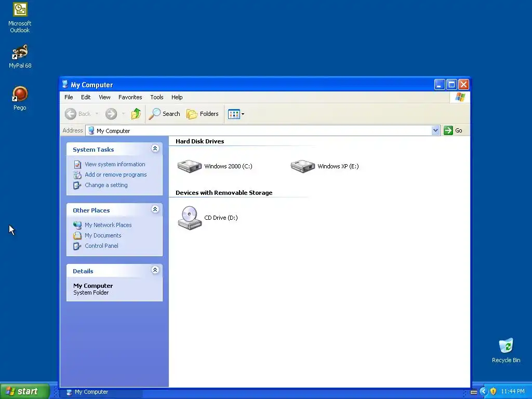Click the Details panel title
This screenshot has height=399, width=532.
click(83, 271)
